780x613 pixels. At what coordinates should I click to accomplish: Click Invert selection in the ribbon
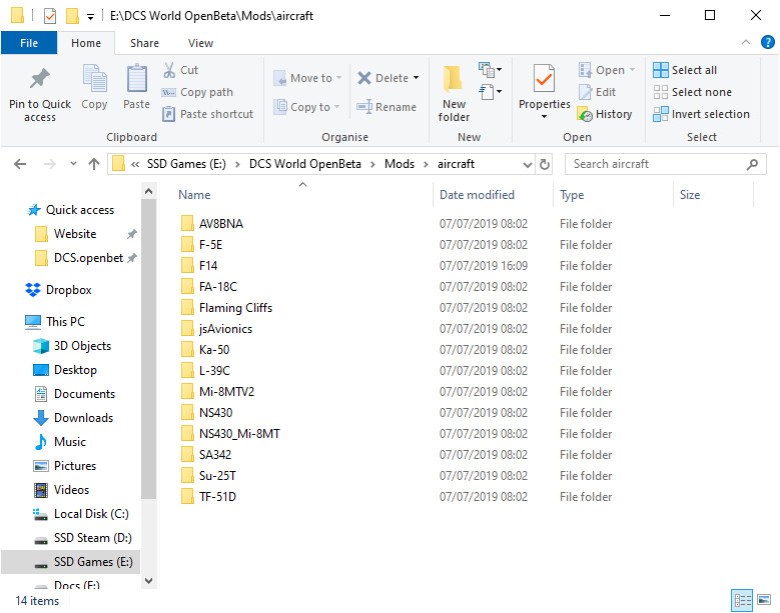coord(701,114)
